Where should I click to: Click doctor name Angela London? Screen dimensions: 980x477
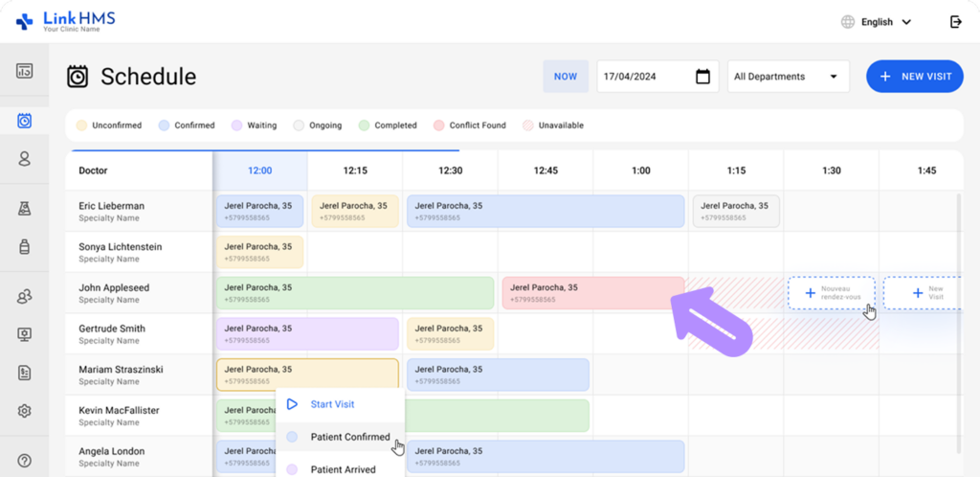pos(111,451)
